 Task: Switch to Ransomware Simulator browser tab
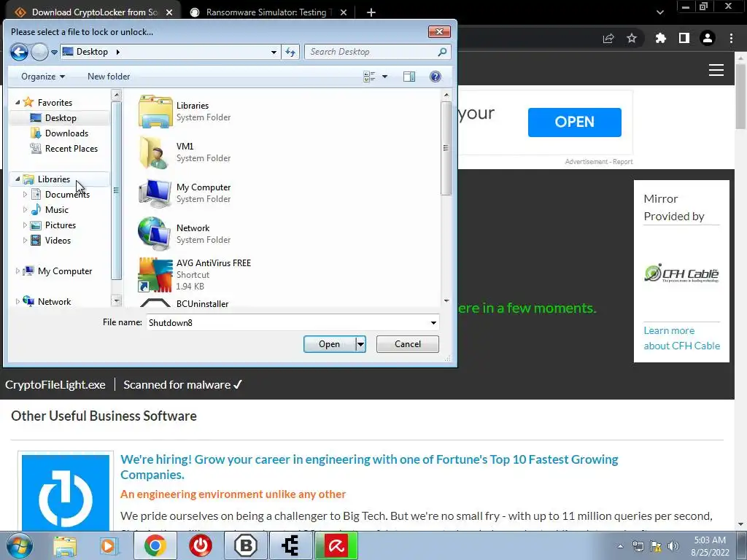click(266, 12)
